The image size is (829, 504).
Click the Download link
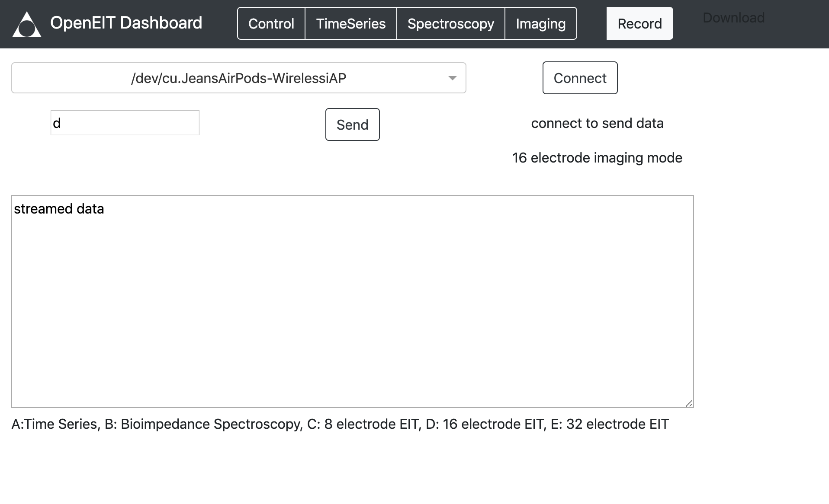733,18
